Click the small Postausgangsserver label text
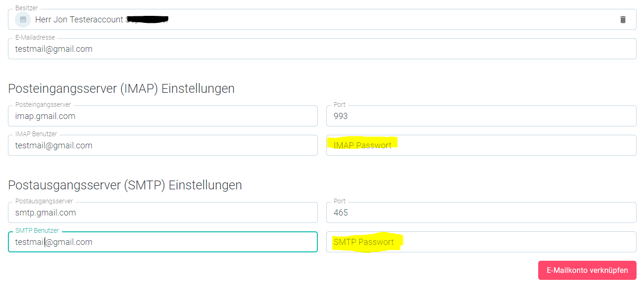 pyautogui.click(x=44, y=202)
